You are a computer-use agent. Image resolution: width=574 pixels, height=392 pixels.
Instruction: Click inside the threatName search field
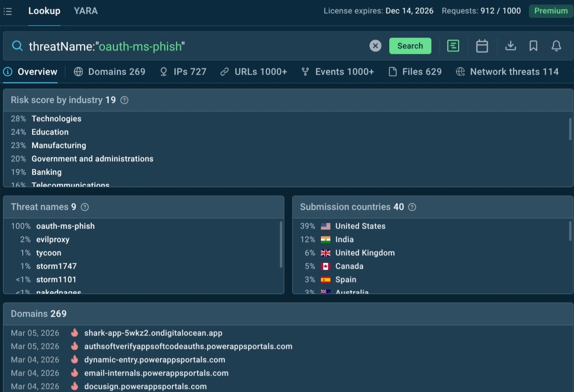198,47
